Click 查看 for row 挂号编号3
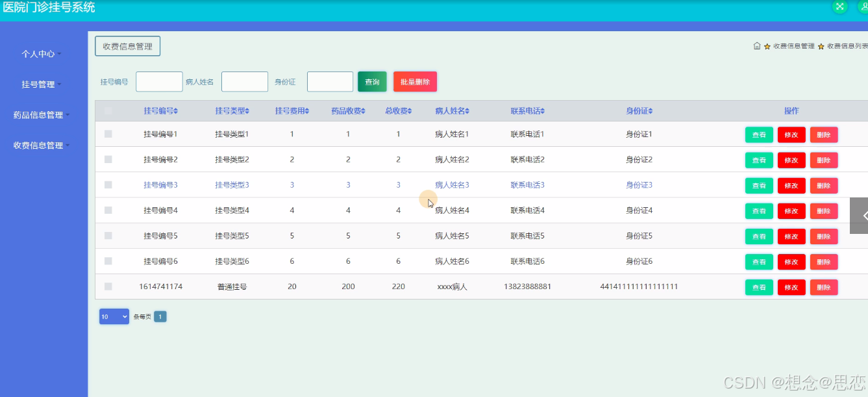Screen dimensions: 868x397 pyautogui.click(x=759, y=185)
